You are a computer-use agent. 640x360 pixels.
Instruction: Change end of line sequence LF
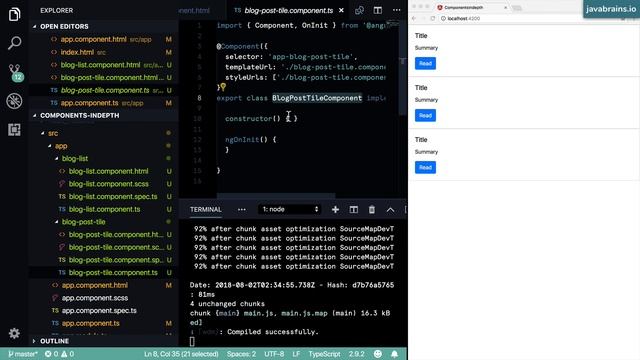pyautogui.click(x=296, y=354)
